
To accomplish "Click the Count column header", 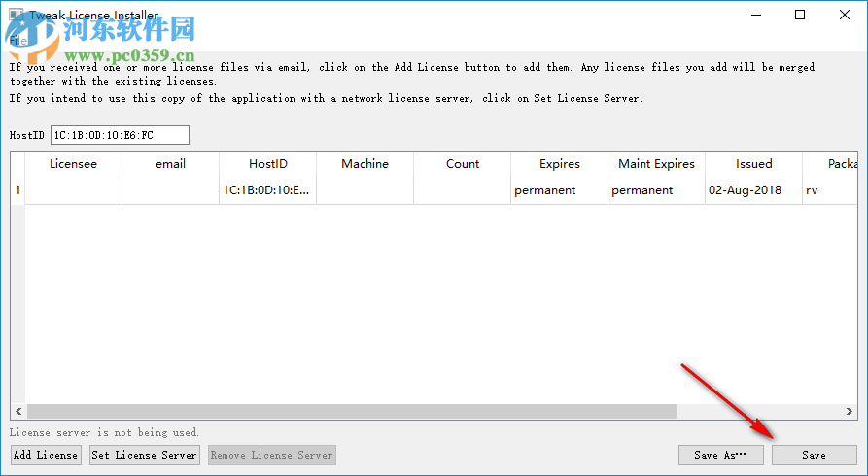I will tap(463, 164).
